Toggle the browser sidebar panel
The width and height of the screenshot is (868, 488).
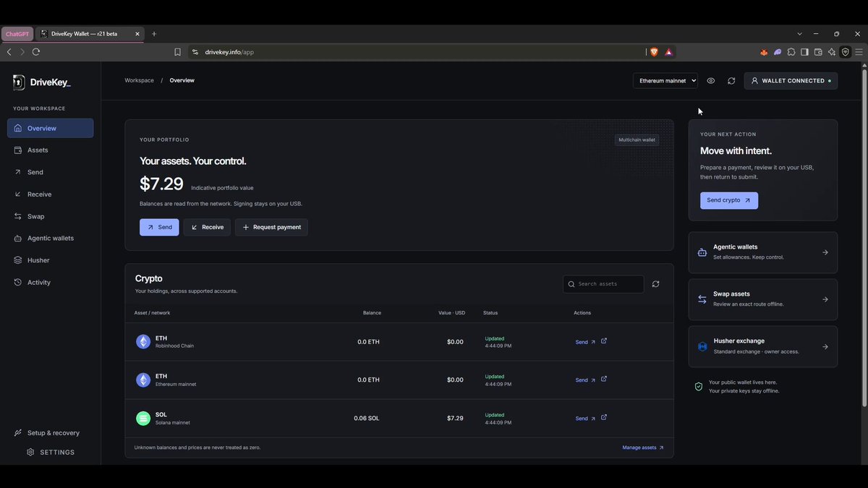[804, 52]
